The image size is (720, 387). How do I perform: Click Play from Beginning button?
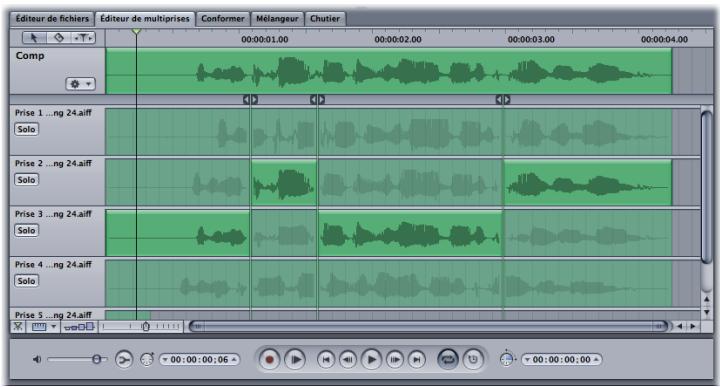pyautogui.click(x=295, y=359)
